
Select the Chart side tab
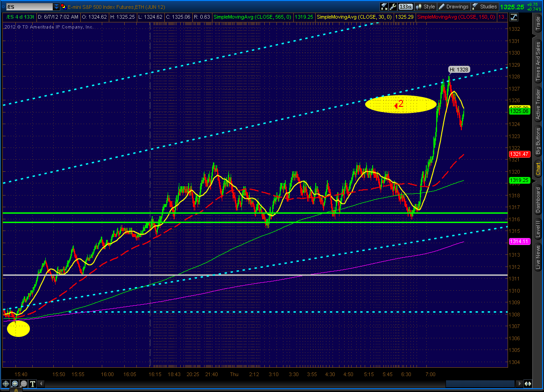pyautogui.click(x=538, y=169)
